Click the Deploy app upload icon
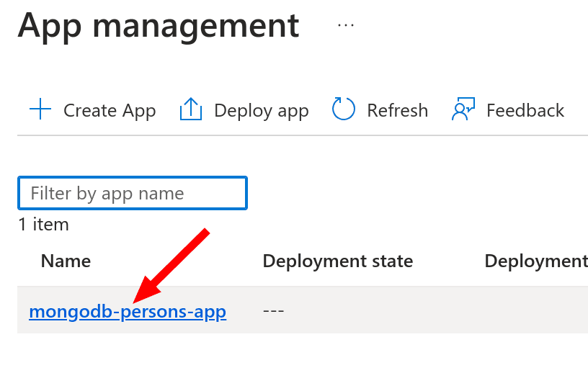The height and width of the screenshot is (373, 588). click(x=190, y=110)
